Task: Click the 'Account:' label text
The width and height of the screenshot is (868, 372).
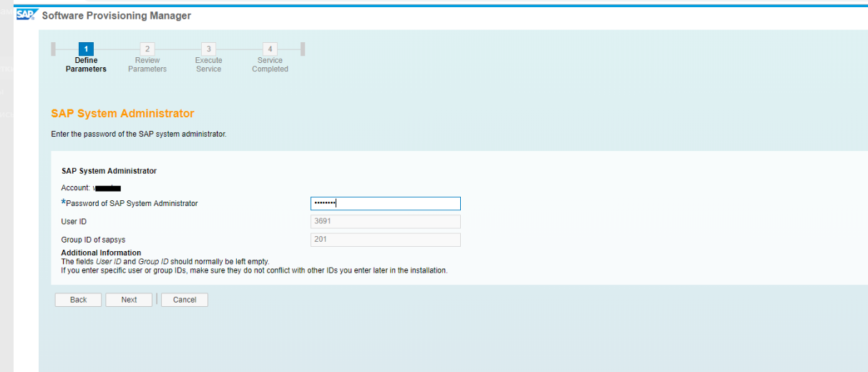Action: pyautogui.click(x=76, y=187)
